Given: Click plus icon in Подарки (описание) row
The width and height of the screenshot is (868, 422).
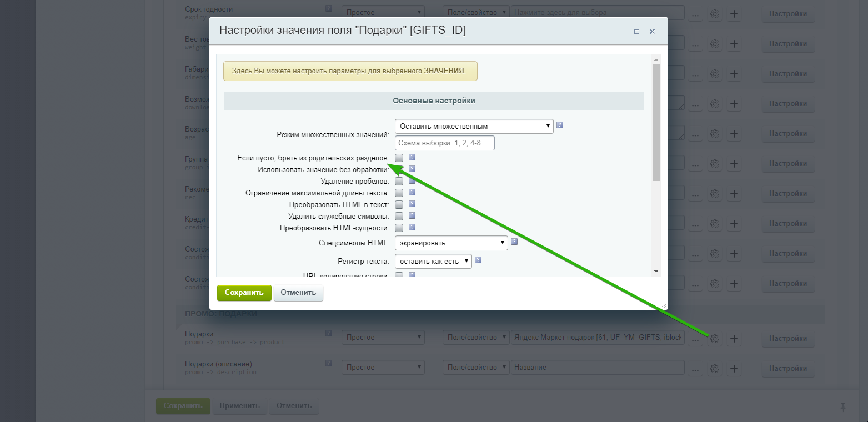Looking at the screenshot, I should tap(734, 368).
